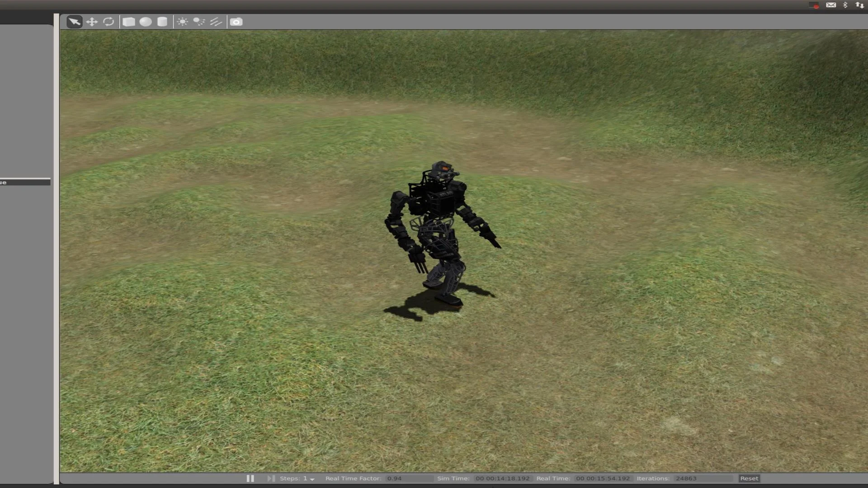Add a point light
The image size is (868, 488).
click(x=182, y=22)
